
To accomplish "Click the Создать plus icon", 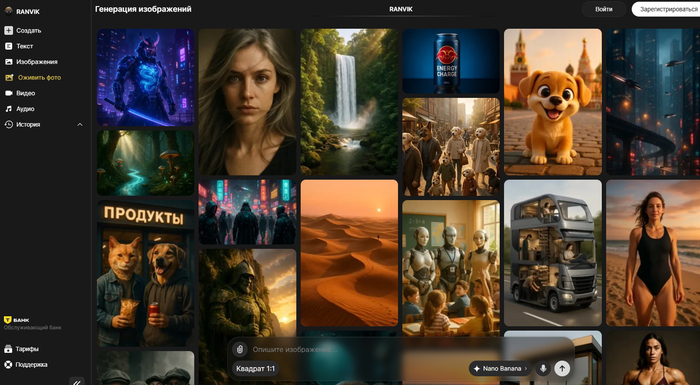I will [x=8, y=30].
